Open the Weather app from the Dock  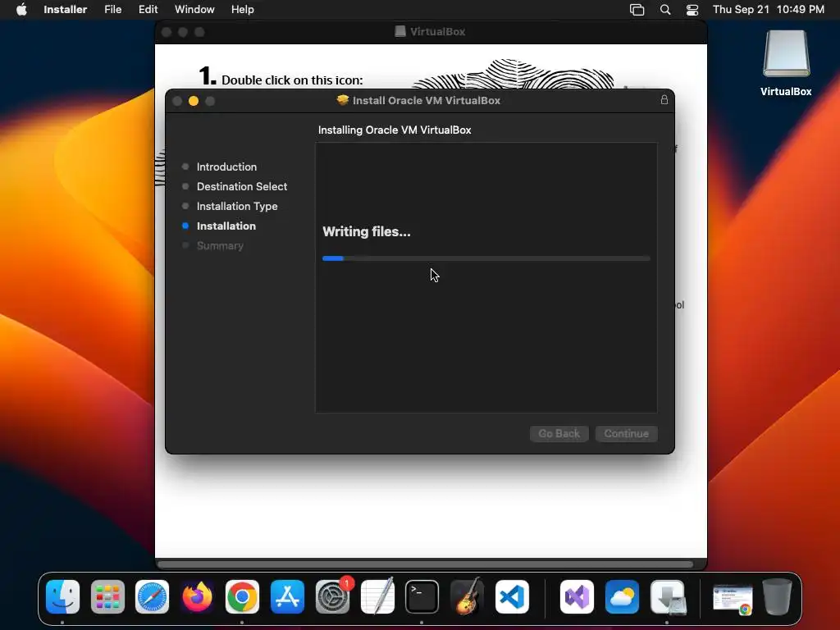pos(622,596)
